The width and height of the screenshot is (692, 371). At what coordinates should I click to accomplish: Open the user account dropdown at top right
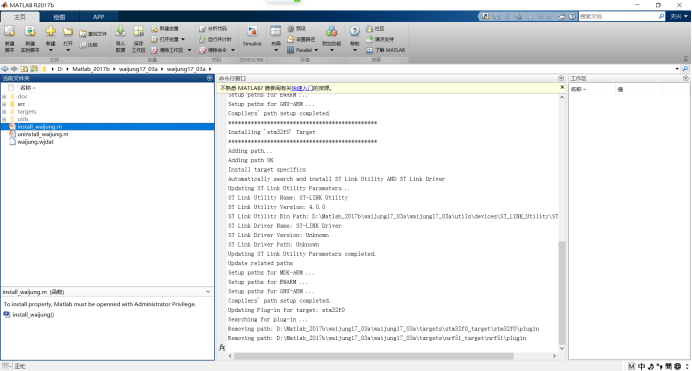(x=679, y=16)
